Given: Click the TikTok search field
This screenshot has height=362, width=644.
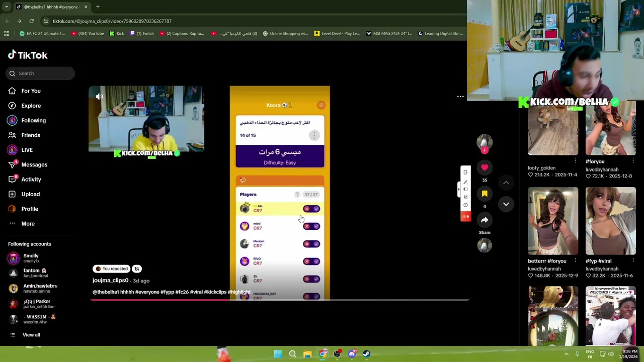Looking at the screenshot, I should (x=41, y=73).
